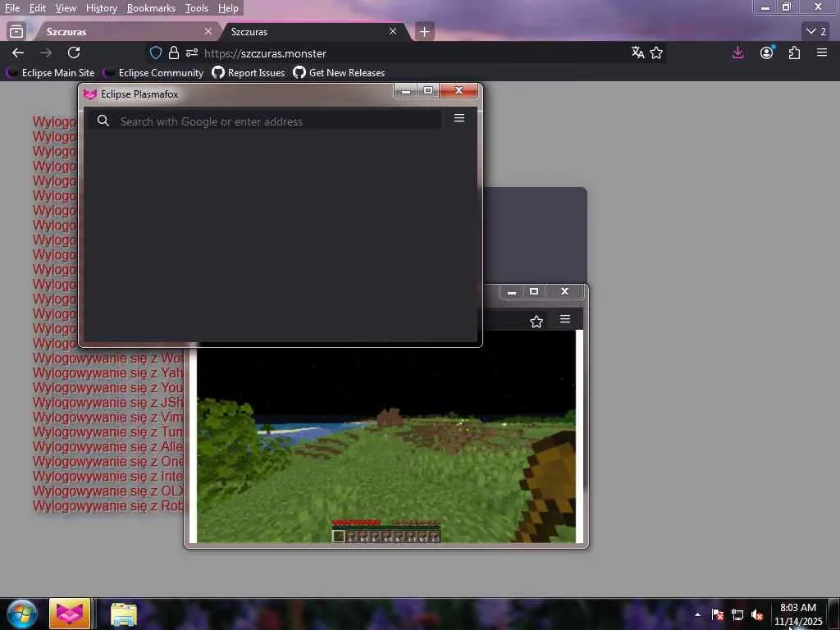The width and height of the screenshot is (840, 630).
Task: Open the Eclipse Community bookmark
Action: point(153,72)
